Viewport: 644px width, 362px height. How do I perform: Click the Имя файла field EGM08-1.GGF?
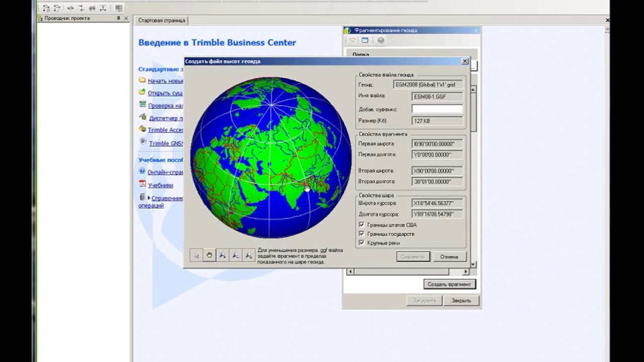point(437,97)
